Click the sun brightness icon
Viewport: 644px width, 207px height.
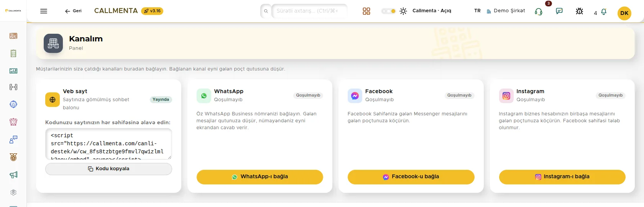click(x=403, y=11)
